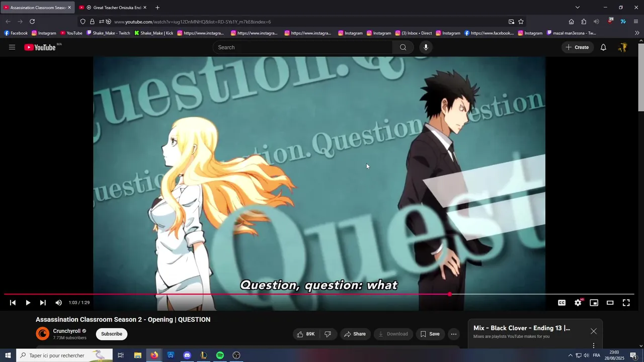Open the mazal man3essna bookmark

click(572, 33)
